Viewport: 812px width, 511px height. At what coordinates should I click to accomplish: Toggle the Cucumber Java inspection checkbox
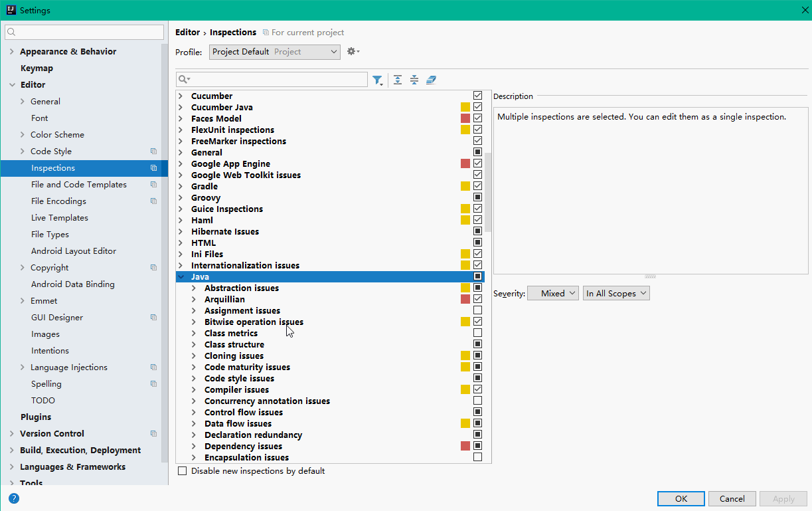pyautogui.click(x=477, y=107)
